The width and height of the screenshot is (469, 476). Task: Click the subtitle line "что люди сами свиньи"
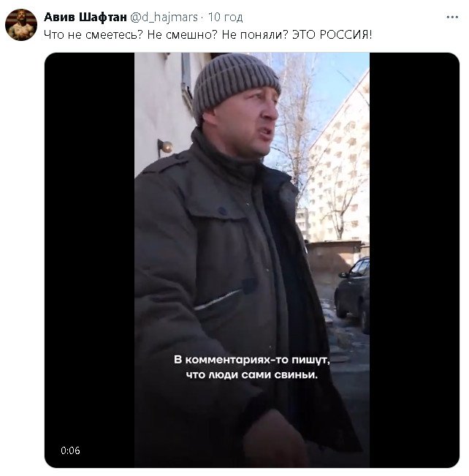[251, 375]
